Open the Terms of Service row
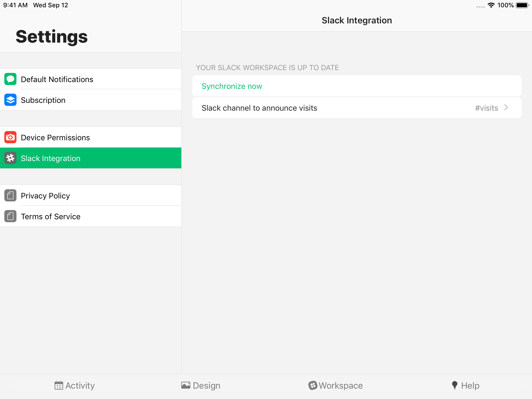 [91, 216]
